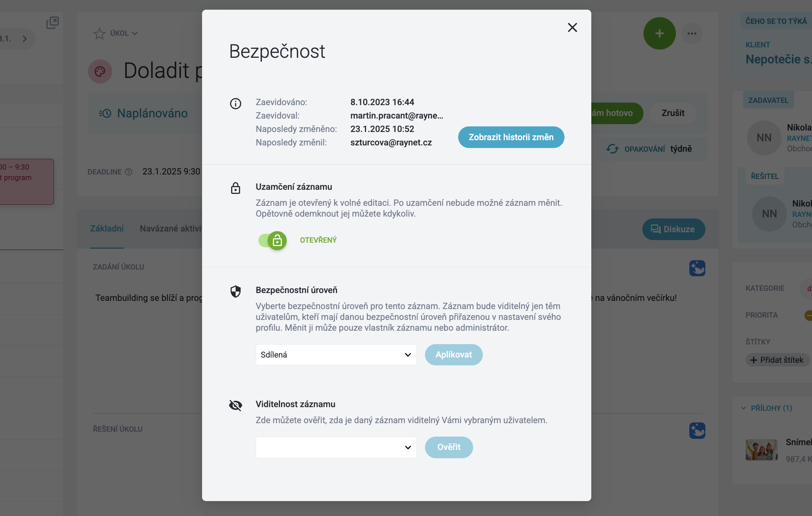Image resolution: width=812 pixels, height=516 pixels.
Task: Open the Sdílená security level dropdown
Action: pos(336,355)
